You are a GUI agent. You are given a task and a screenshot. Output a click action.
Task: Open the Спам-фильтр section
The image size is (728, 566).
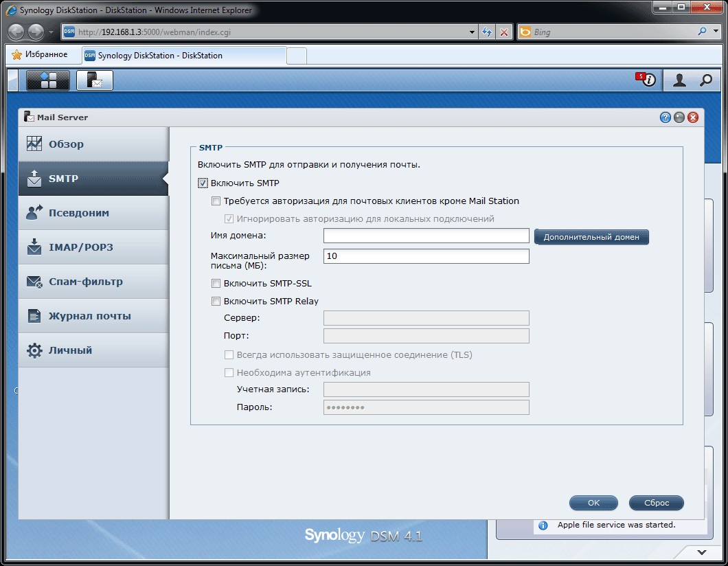[x=93, y=282]
